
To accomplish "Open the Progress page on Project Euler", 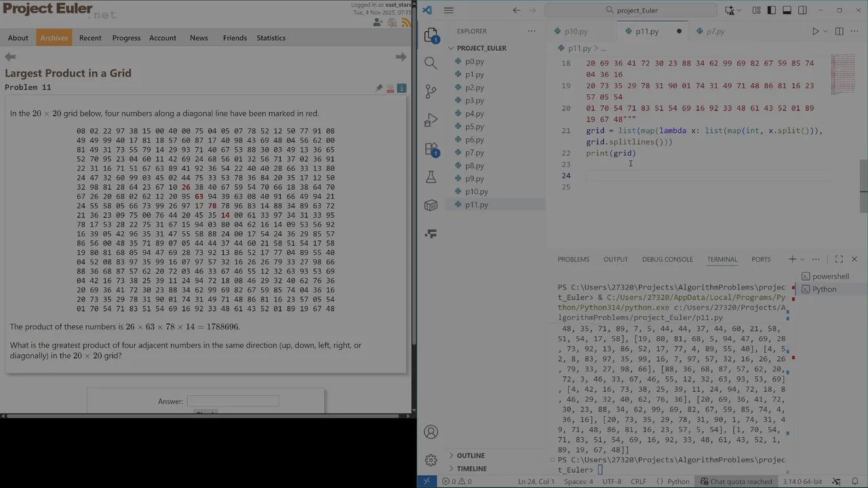I will click(126, 38).
